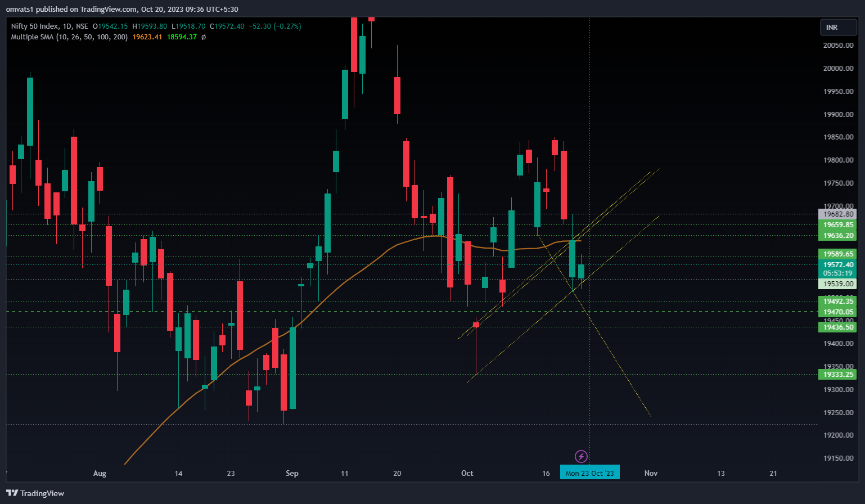The width and height of the screenshot is (865, 504).
Task: Click the 19682.80 price label
Action: (x=837, y=214)
